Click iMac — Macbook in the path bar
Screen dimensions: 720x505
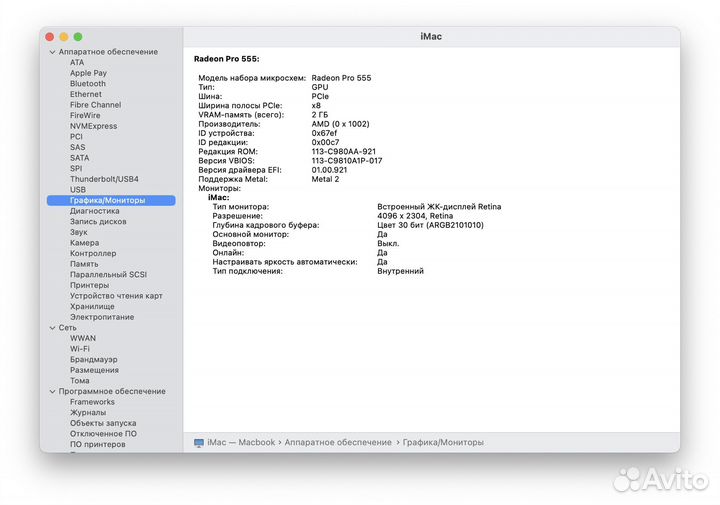tap(241, 442)
